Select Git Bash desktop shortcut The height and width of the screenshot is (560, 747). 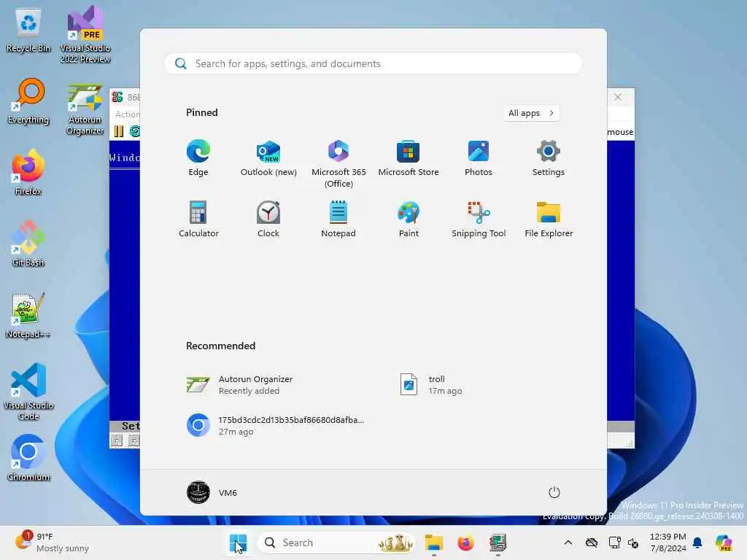pos(28,244)
